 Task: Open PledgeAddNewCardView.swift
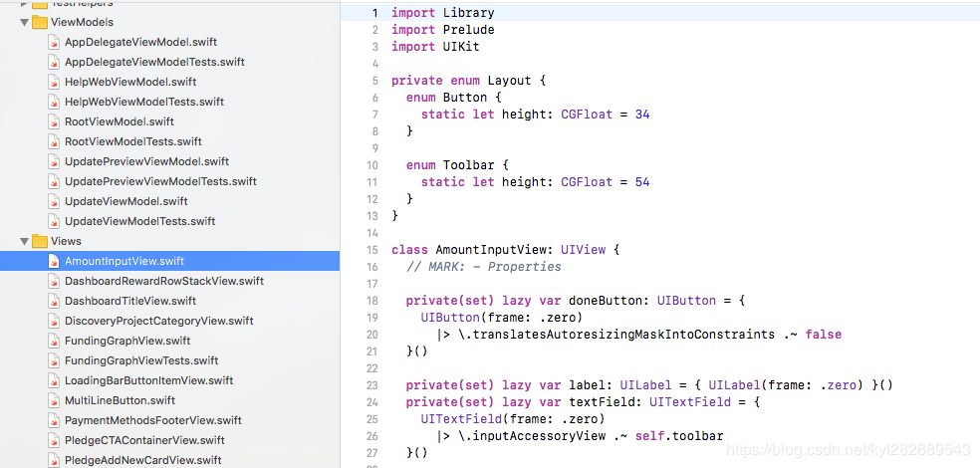click(x=143, y=461)
